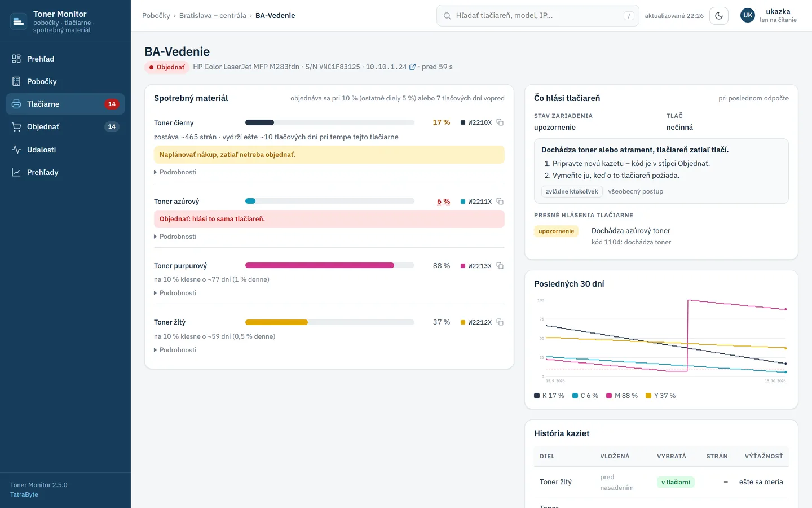Select Tlačiarne sidebar item

pyautogui.click(x=65, y=104)
